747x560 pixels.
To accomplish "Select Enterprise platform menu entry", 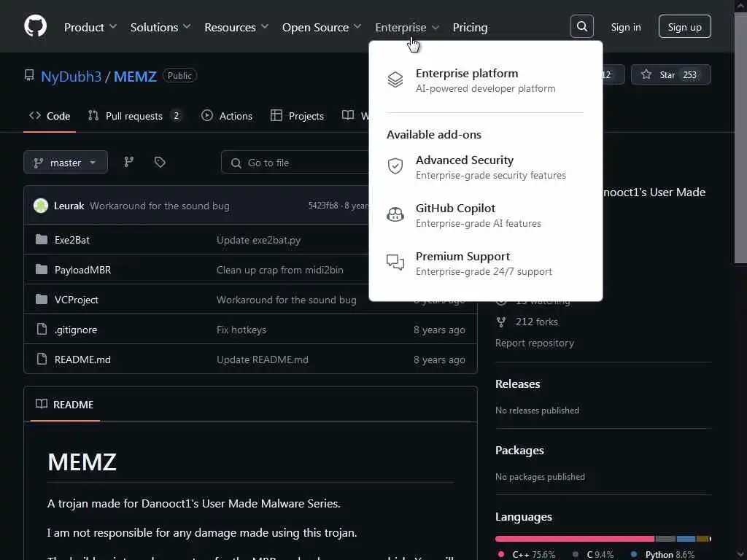I will click(x=485, y=80).
